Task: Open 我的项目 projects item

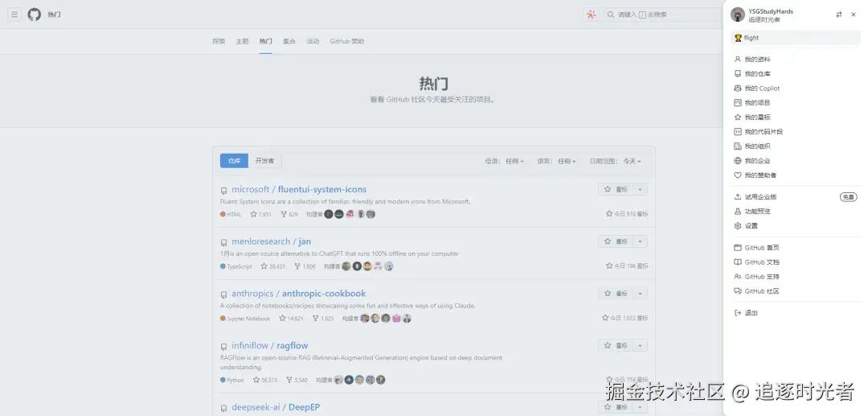Action: point(796,102)
